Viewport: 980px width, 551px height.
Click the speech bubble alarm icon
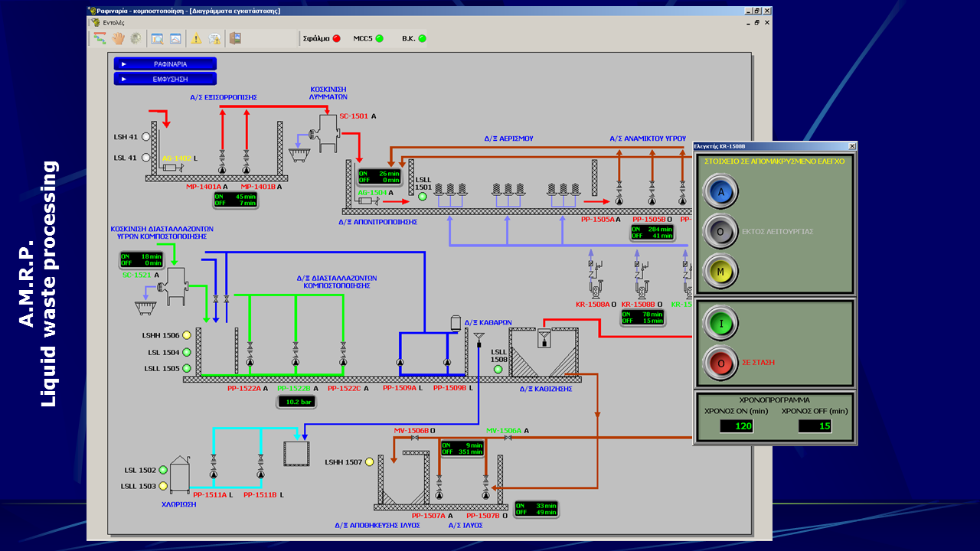coord(215,38)
